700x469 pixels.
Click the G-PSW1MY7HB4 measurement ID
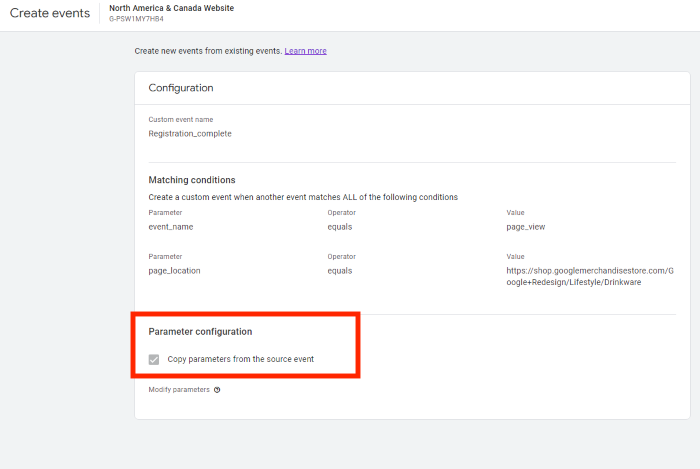(136, 19)
